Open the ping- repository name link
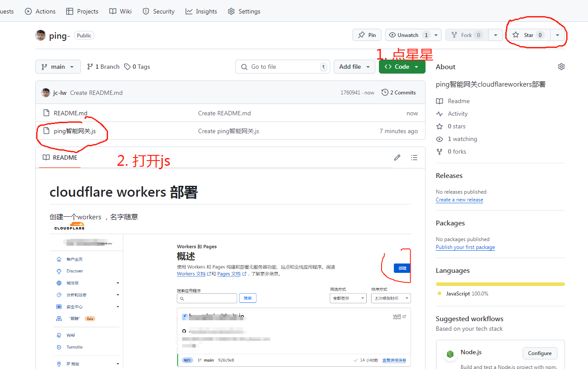Image resolution: width=588 pixels, height=369 pixels. (60, 36)
